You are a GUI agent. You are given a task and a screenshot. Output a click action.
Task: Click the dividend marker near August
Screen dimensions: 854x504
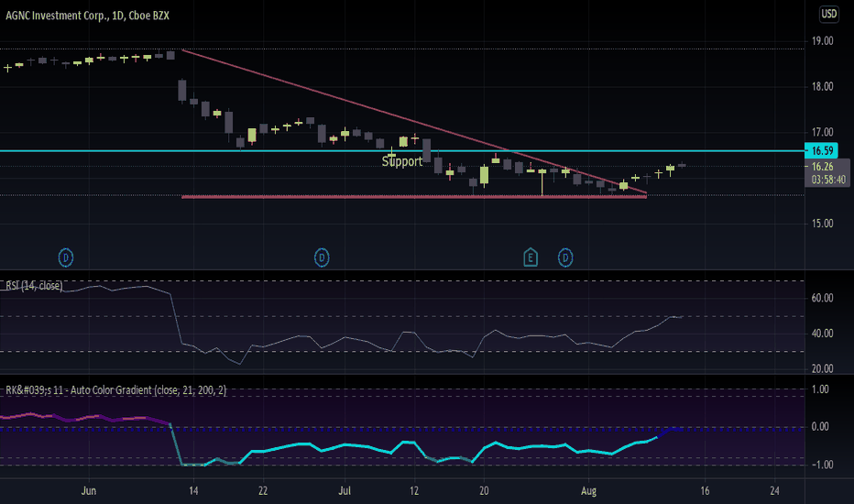point(565,257)
